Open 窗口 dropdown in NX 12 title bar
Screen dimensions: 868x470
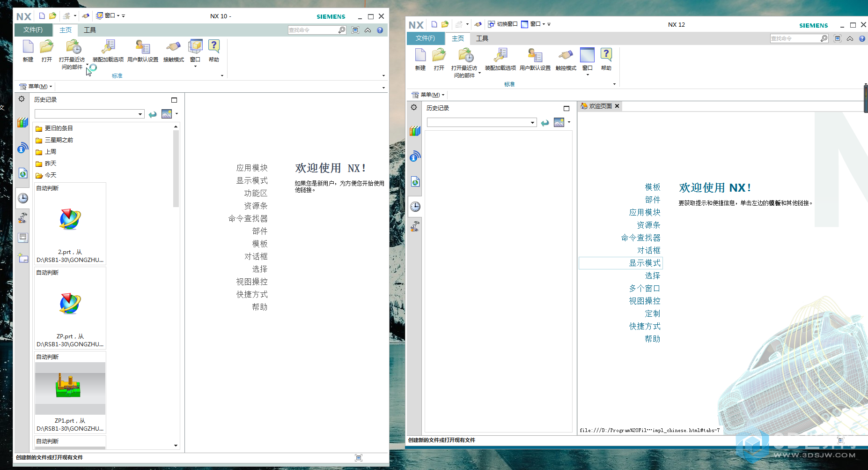click(533, 24)
